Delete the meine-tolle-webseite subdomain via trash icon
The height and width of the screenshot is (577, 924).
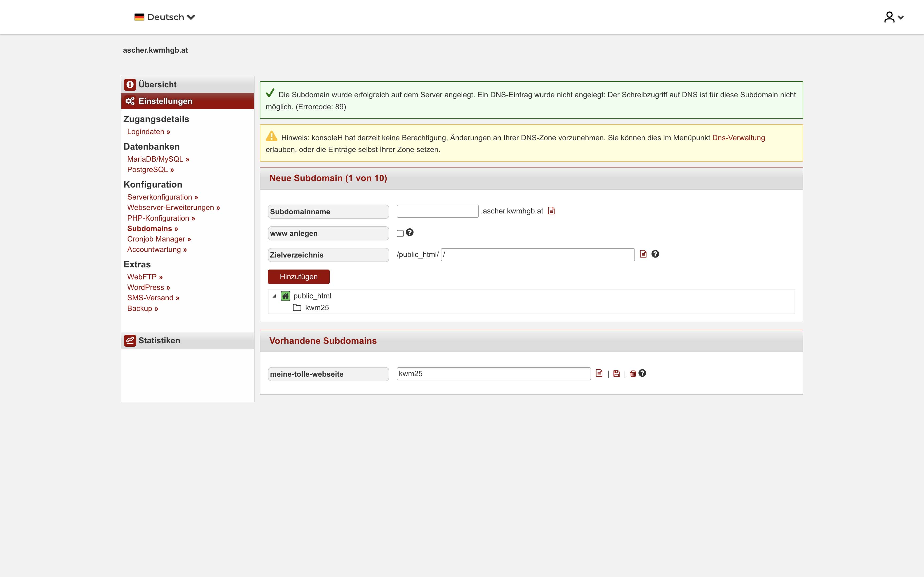(633, 374)
